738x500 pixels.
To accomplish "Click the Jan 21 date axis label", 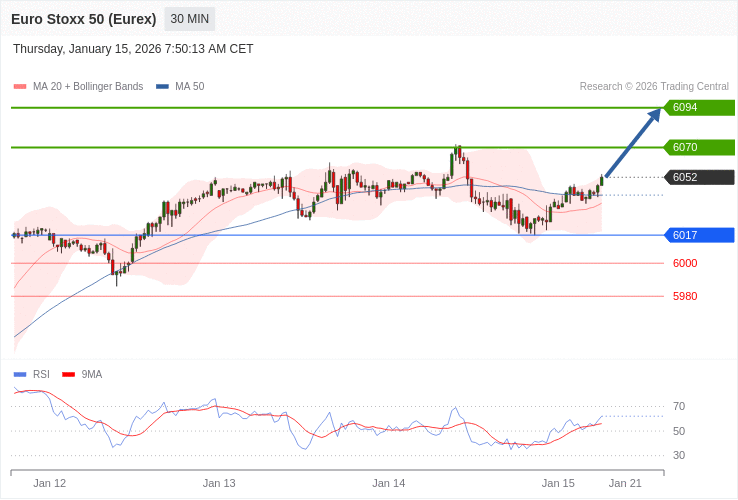I will [x=625, y=483].
